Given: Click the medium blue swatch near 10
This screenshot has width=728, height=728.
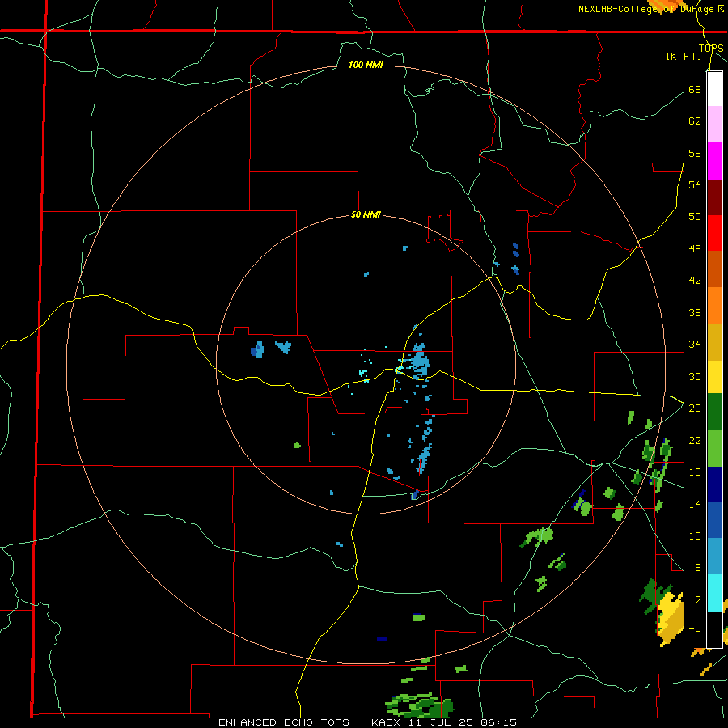Looking at the screenshot, I should point(714,520).
